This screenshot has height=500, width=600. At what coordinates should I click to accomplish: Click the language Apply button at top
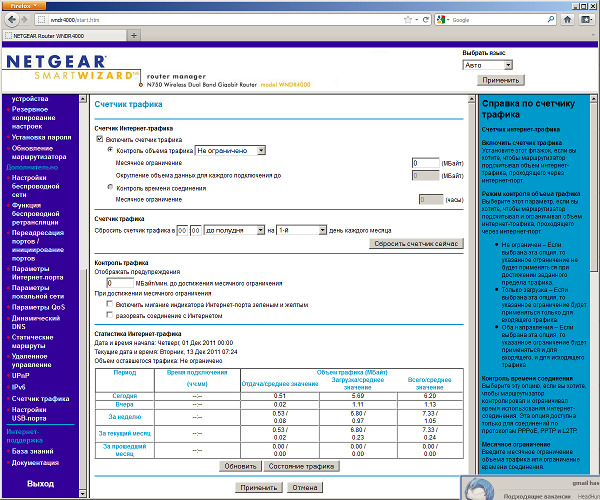pyautogui.click(x=501, y=80)
